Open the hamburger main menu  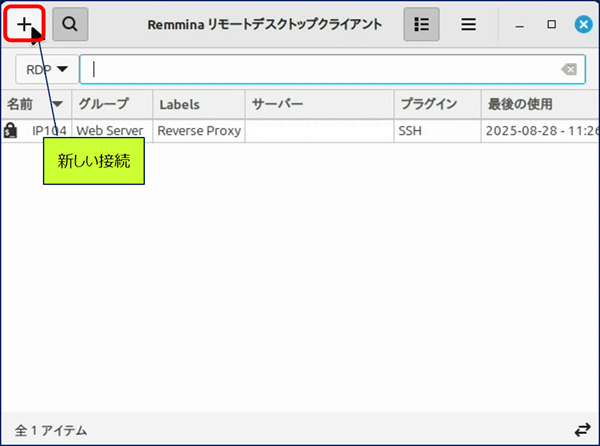(x=468, y=24)
